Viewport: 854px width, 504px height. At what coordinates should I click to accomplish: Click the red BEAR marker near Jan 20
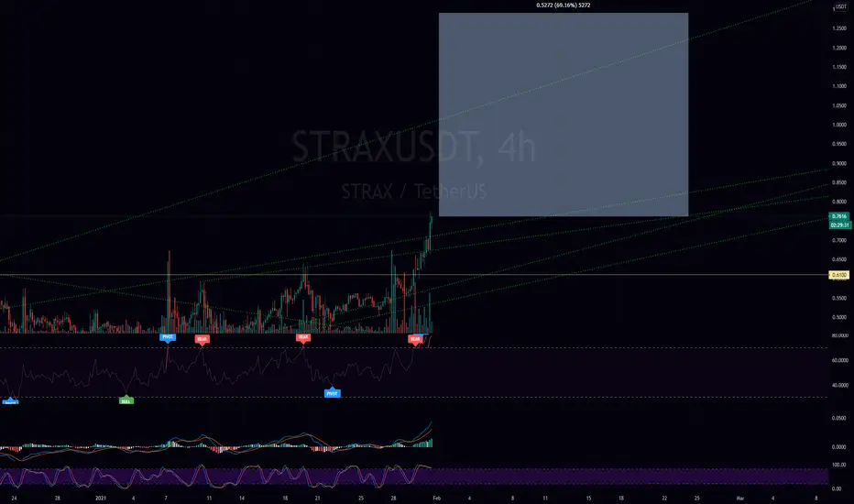pos(302,337)
